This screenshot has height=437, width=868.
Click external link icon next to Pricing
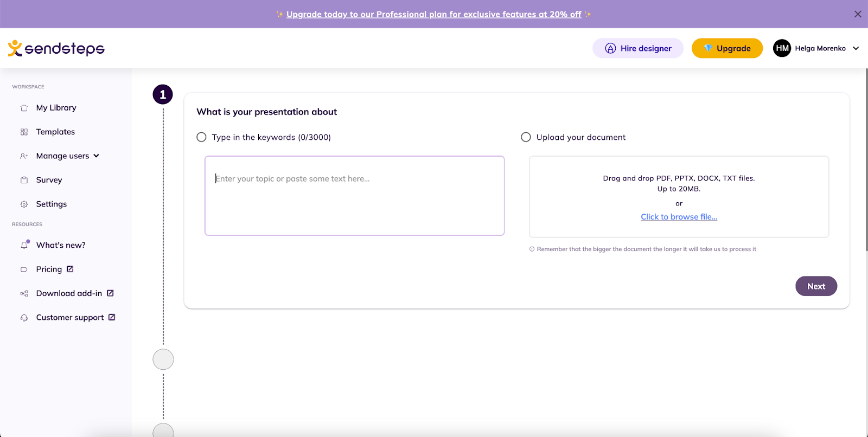click(x=70, y=269)
